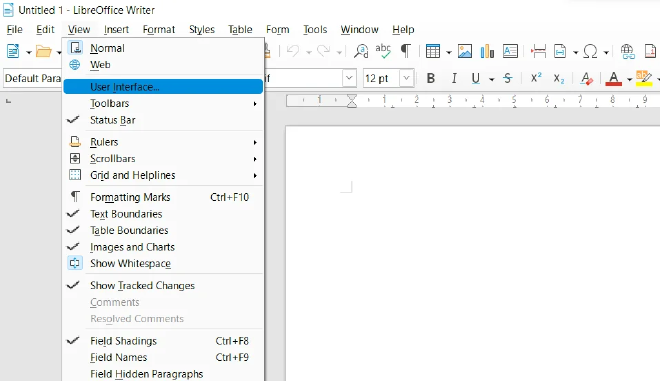Click the Check Spelling abc icon
Image resolution: width=660 pixels, height=381 pixels.
tap(383, 51)
